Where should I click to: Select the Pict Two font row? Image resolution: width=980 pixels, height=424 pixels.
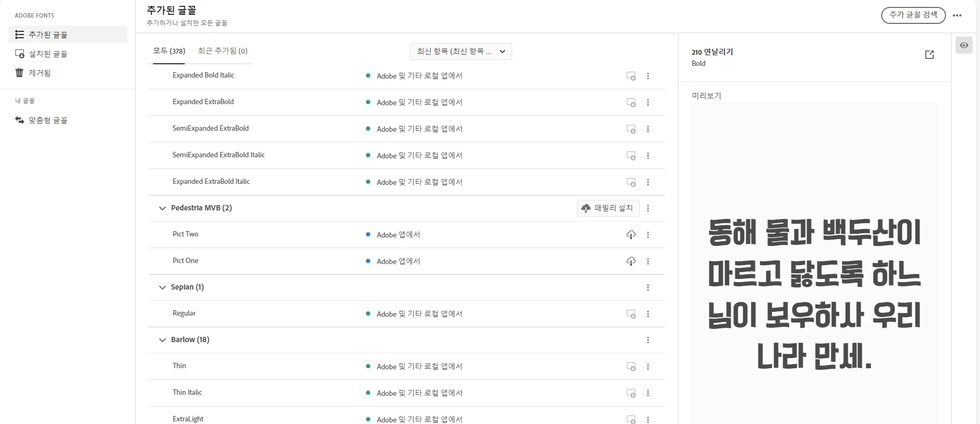(407, 235)
